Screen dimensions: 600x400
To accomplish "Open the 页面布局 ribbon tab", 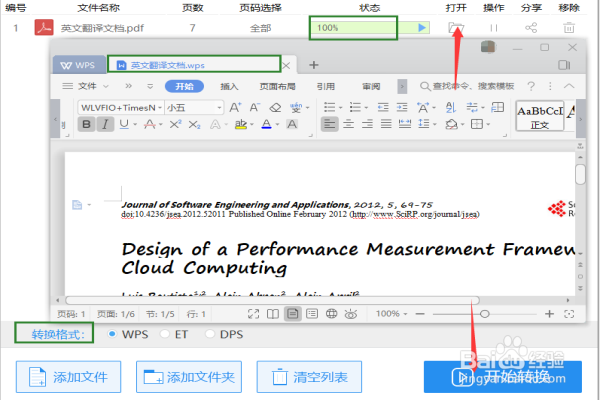I will (x=277, y=87).
